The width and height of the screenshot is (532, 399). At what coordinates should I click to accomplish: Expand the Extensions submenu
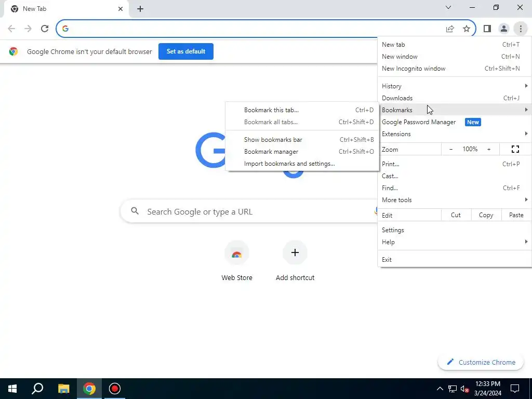coord(455,134)
